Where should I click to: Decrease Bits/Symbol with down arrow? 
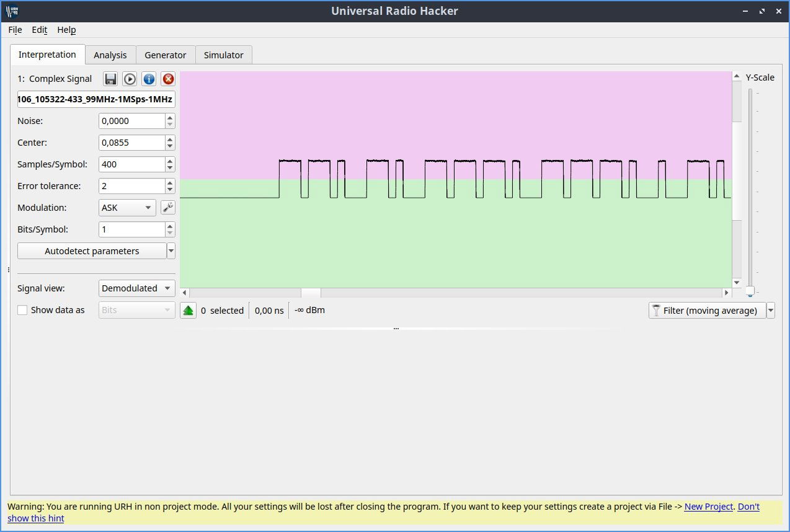(170, 233)
